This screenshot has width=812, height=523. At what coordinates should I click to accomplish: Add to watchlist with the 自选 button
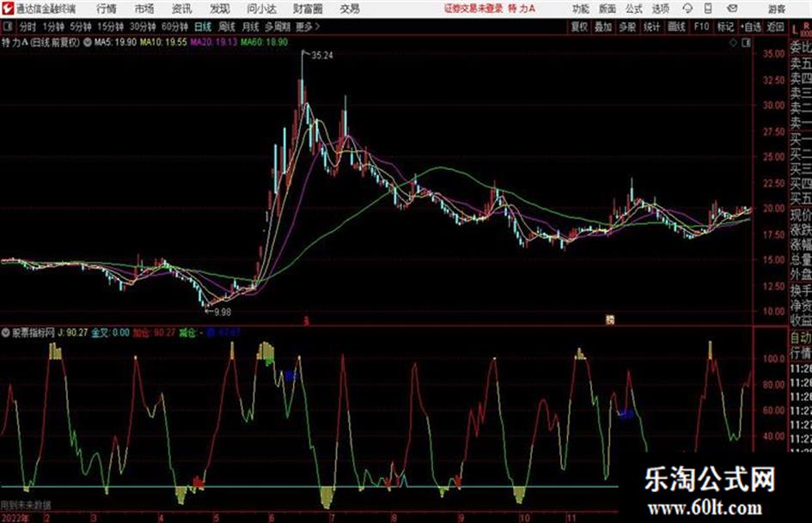coord(751,27)
